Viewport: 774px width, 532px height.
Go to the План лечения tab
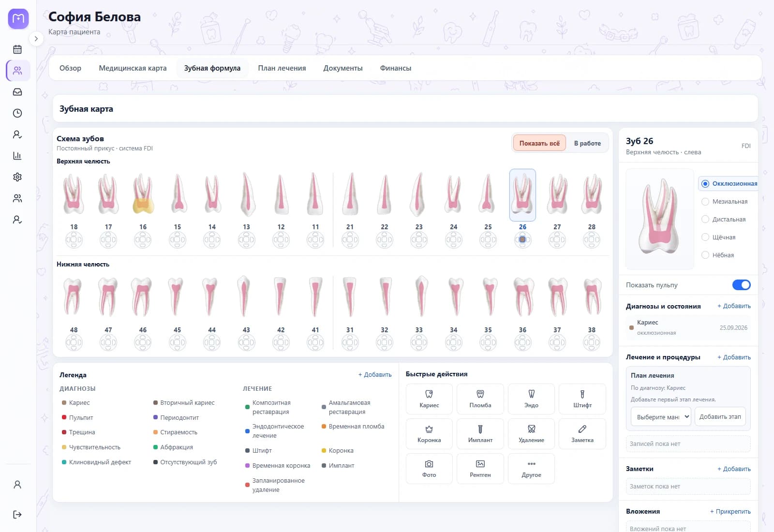[x=282, y=68]
